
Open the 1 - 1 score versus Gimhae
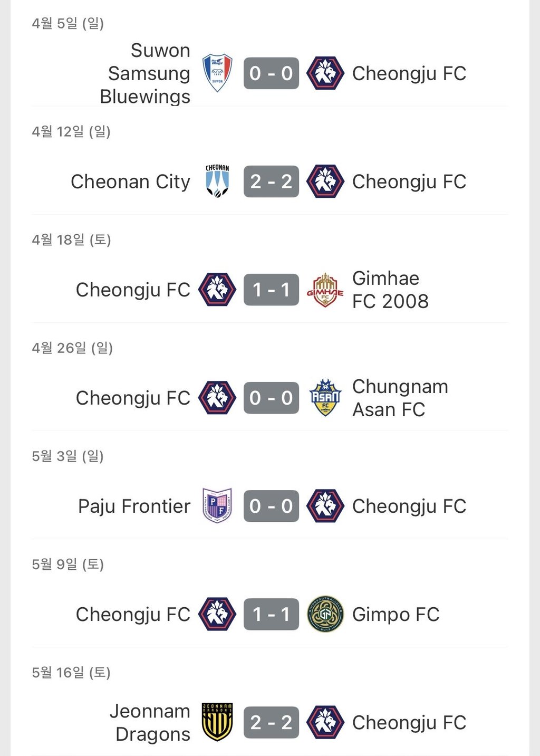271,290
